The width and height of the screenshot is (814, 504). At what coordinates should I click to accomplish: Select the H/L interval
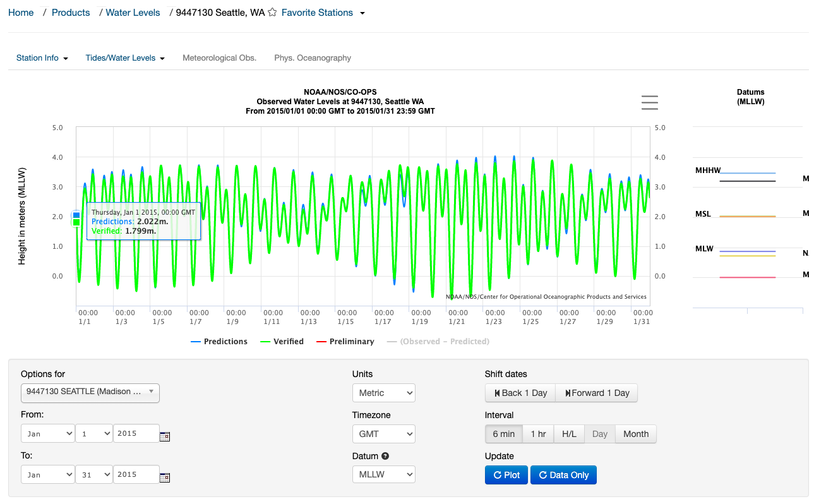coord(569,434)
